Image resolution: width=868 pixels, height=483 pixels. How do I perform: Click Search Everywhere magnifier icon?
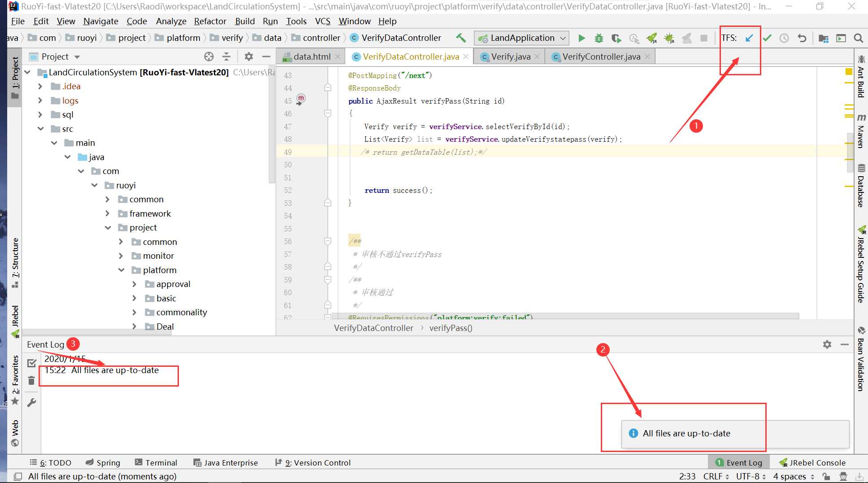pyautogui.click(x=858, y=38)
